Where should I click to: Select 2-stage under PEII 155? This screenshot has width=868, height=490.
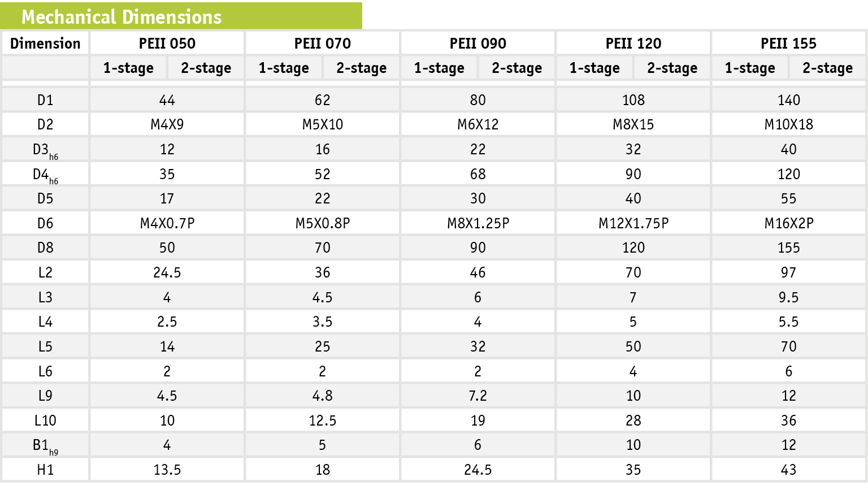pos(828,68)
